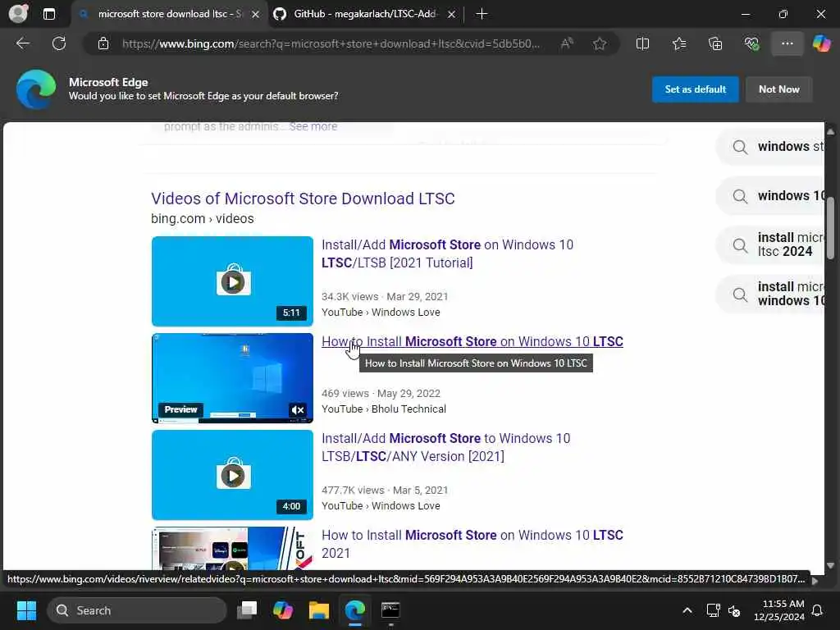The image size is (840, 630).
Task: Click the taskbar Search box
Action: [x=137, y=610]
